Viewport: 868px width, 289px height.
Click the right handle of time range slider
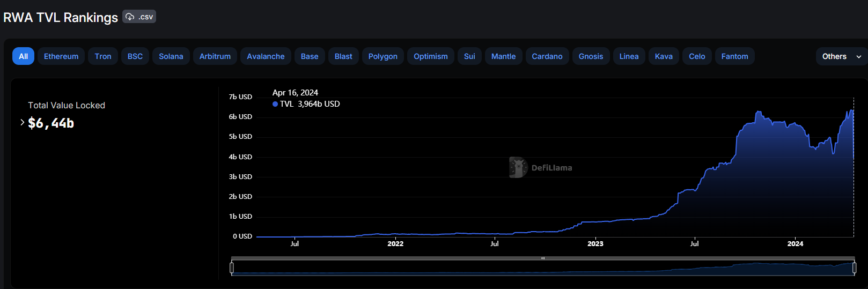[854, 268]
